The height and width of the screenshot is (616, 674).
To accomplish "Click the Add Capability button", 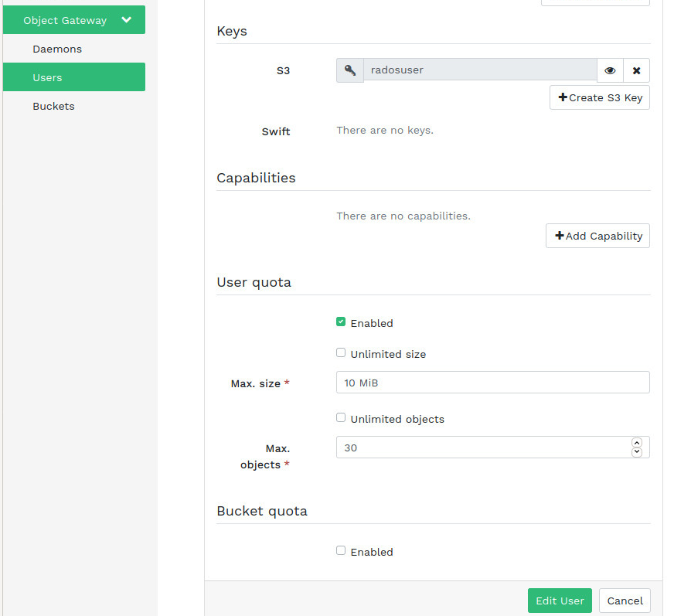I will [x=597, y=236].
